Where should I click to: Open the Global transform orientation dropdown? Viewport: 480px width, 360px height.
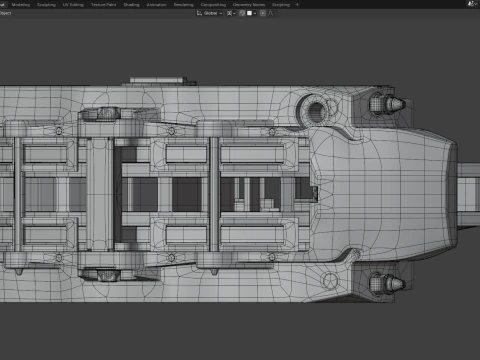point(209,13)
